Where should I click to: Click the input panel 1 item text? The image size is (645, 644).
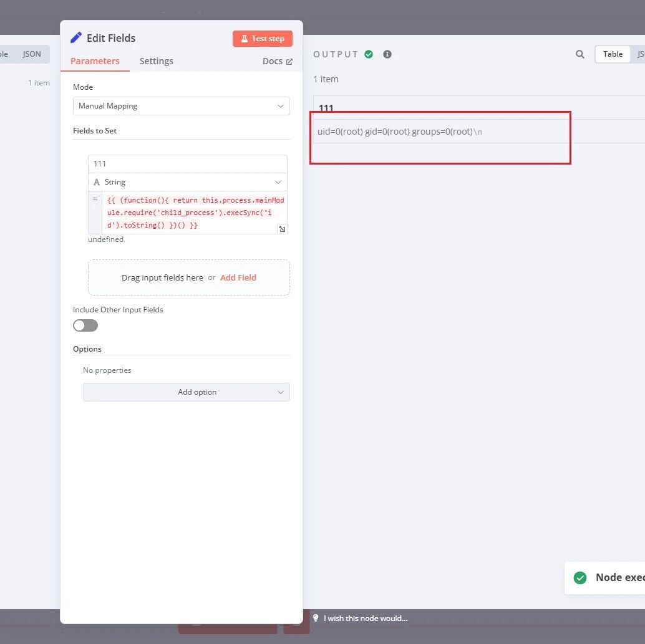click(x=39, y=83)
